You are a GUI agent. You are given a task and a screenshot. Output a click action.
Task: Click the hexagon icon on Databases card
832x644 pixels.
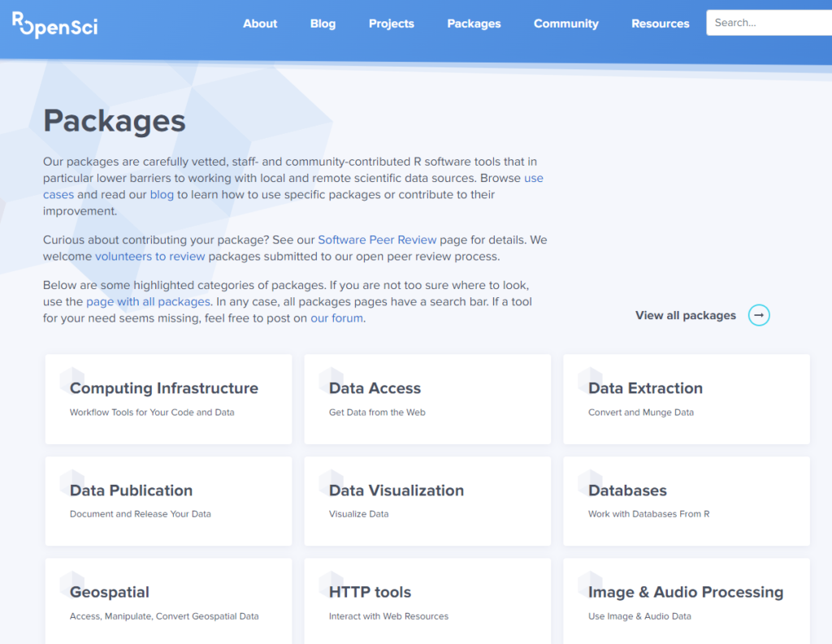tap(591, 482)
